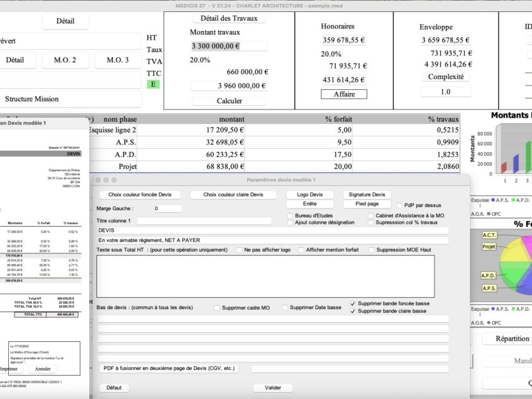Viewport: 532px width, 399px height.
Task: Select the M.O. 2 tab button
Action: coord(65,60)
